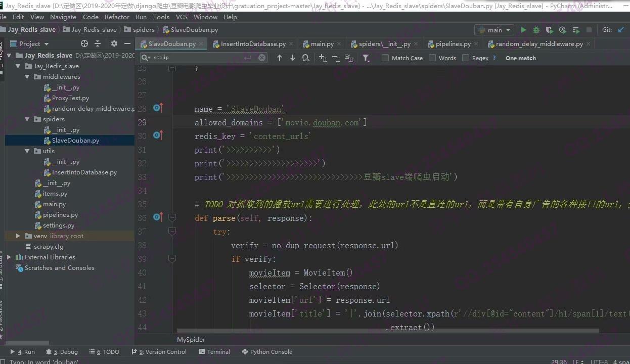Debug the main configuration
The width and height of the screenshot is (630, 364).
click(x=536, y=30)
